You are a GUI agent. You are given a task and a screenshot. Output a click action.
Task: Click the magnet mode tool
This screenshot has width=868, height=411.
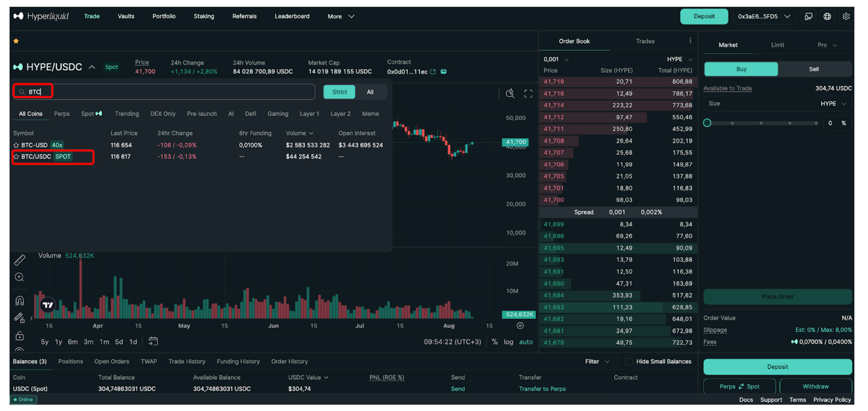(20, 300)
